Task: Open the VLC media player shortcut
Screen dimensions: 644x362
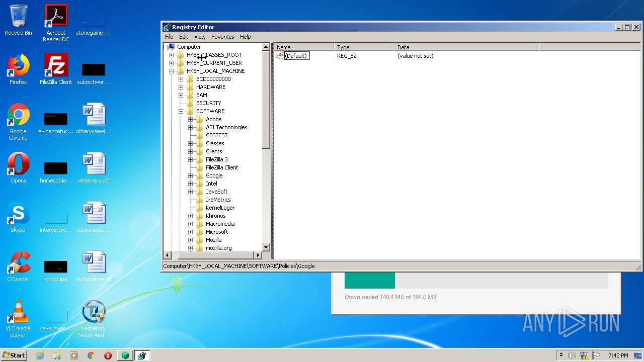Action: click(18, 319)
